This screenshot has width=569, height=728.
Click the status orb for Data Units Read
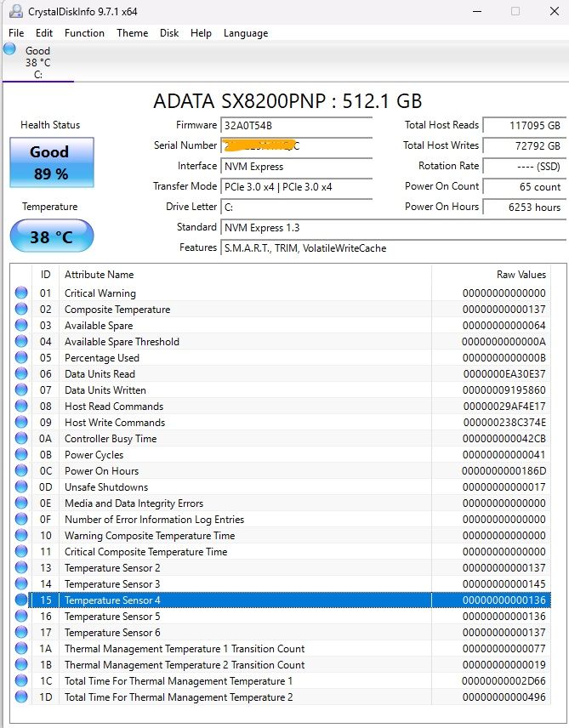click(21, 373)
